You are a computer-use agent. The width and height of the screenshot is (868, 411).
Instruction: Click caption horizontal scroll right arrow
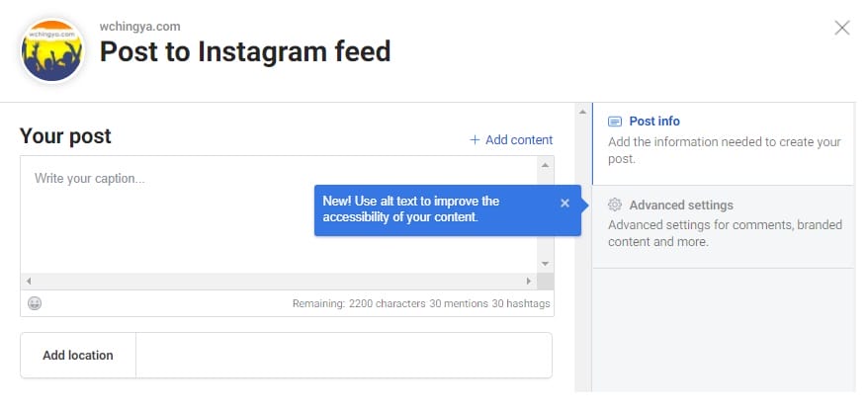(x=529, y=281)
